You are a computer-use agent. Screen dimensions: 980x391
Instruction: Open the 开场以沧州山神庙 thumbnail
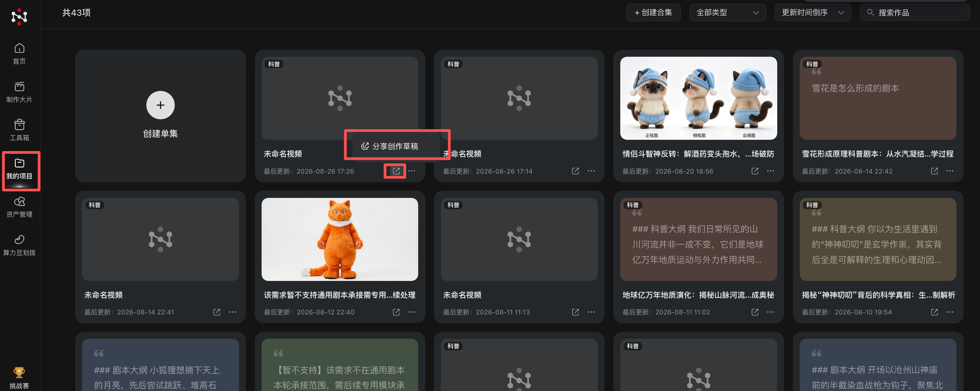point(878,365)
